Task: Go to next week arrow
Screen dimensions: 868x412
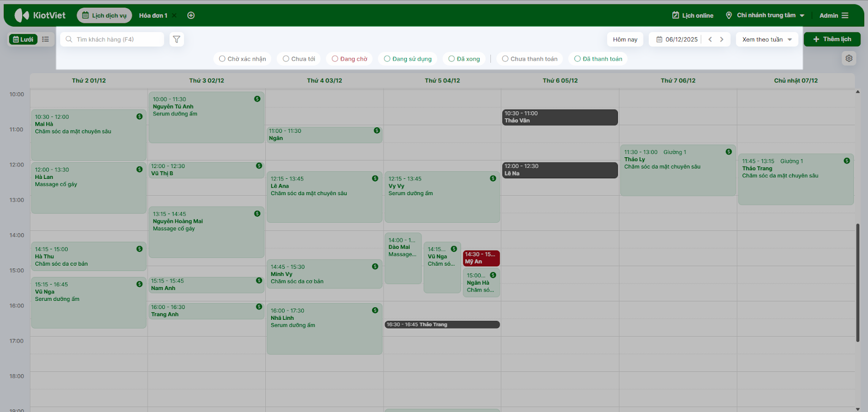Action: pos(722,39)
